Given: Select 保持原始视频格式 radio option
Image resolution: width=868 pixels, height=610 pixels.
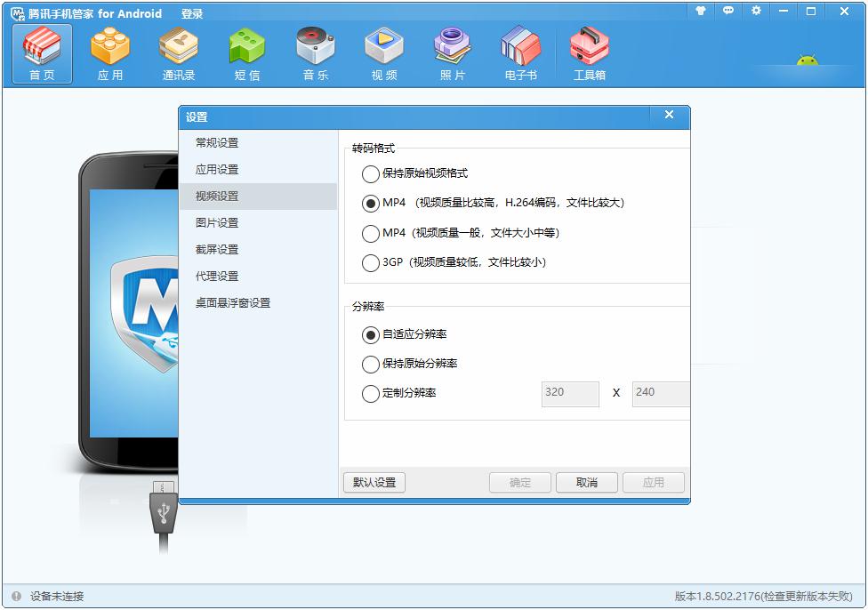Looking at the screenshot, I should coord(414,173).
